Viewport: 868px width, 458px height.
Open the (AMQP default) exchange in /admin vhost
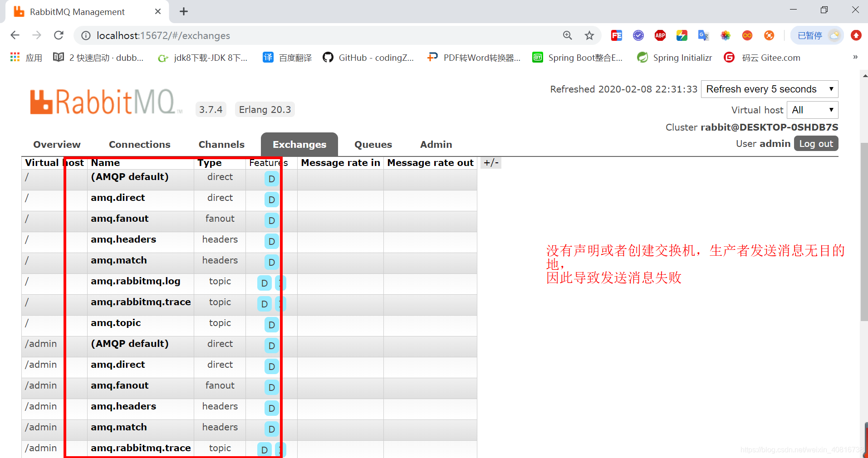[130, 344]
